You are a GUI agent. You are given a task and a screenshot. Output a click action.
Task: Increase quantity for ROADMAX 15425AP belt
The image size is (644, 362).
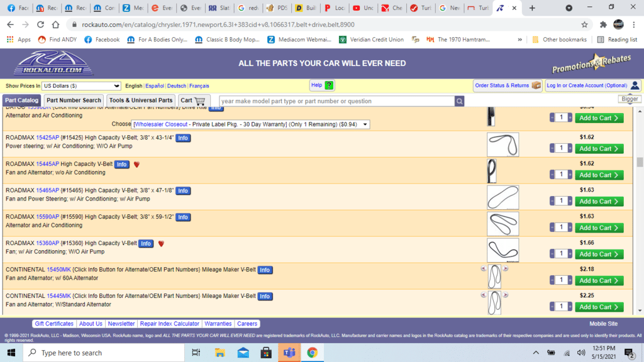(570, 148)
